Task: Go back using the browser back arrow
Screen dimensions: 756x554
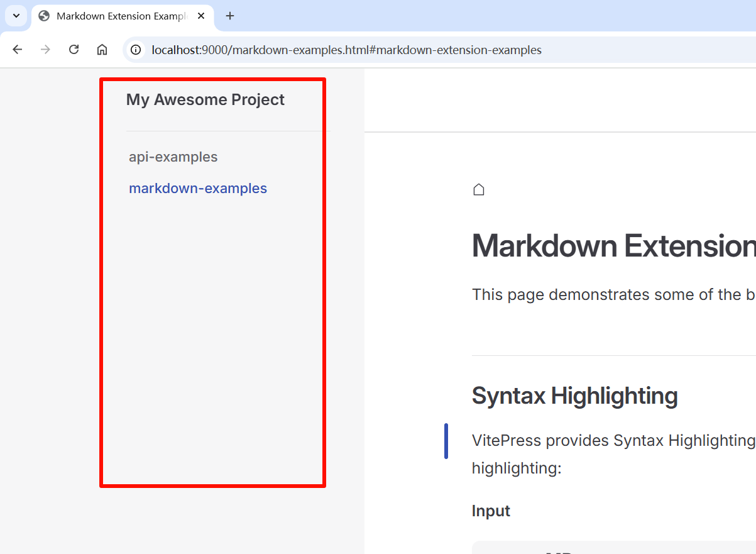Action: 18,50
